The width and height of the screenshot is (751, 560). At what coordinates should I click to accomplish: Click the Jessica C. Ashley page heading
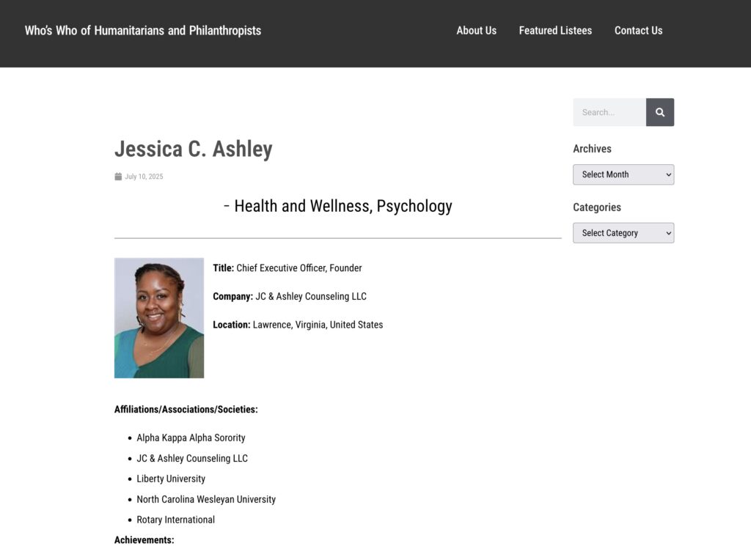click(x=194, y=149)
